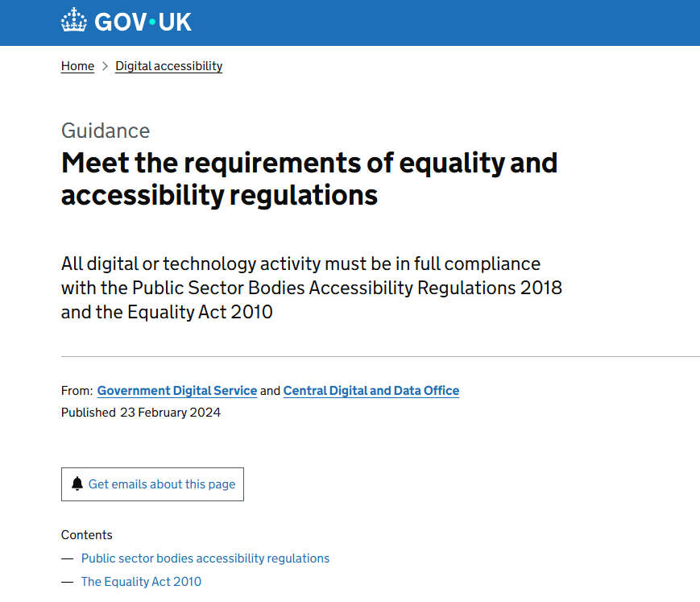Viewport: 700px width, 602px height.
Task: Open the Digital accessibility breadcrumb link
Action: [168, 66]
